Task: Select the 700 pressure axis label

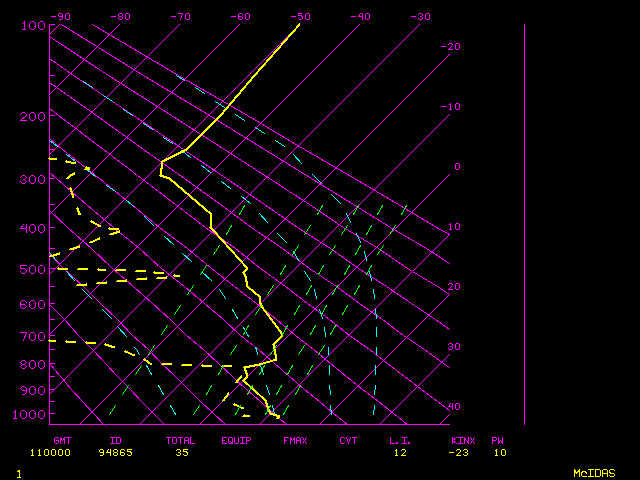Action: [x=33, y=337]
